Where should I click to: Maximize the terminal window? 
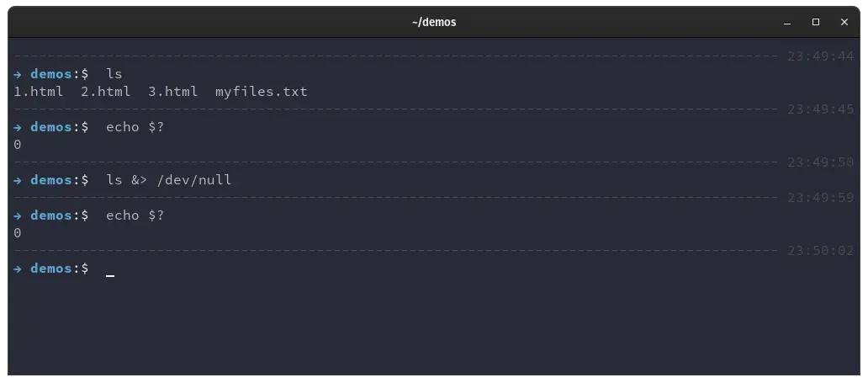pos(815,22)
